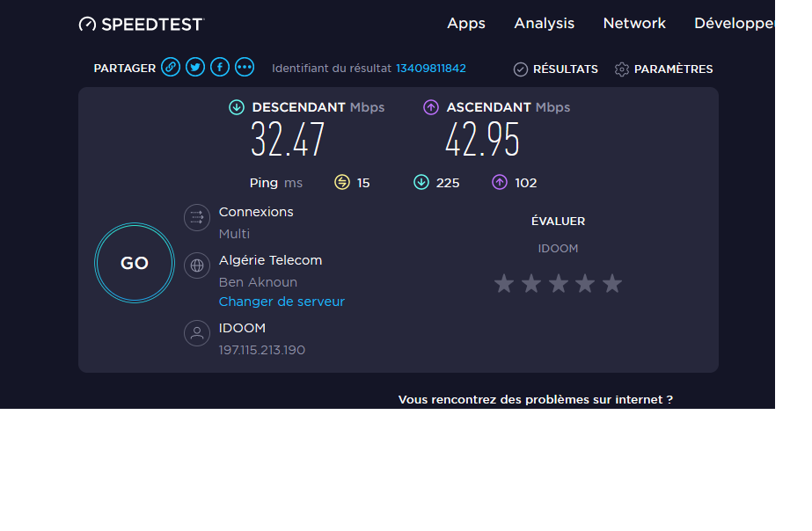Rate IDOOM with the first star
812x531 pixels.
click(x=504, y=284)
